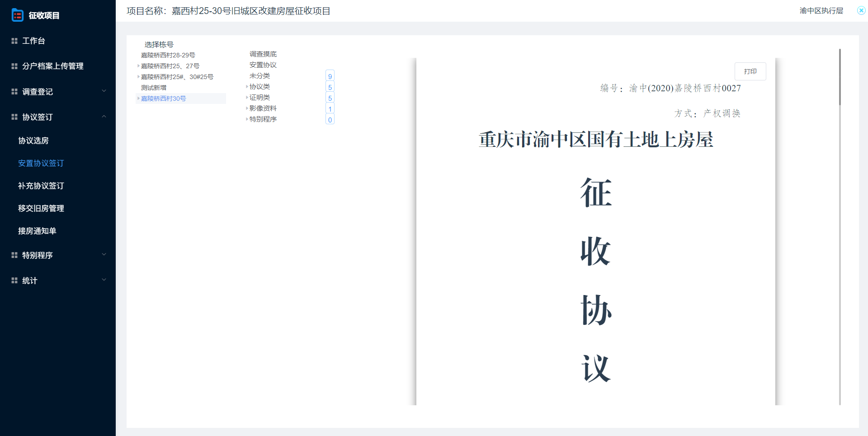Select the 影像资料 category
Screen dimensions: 868x436
click(263, 108)
